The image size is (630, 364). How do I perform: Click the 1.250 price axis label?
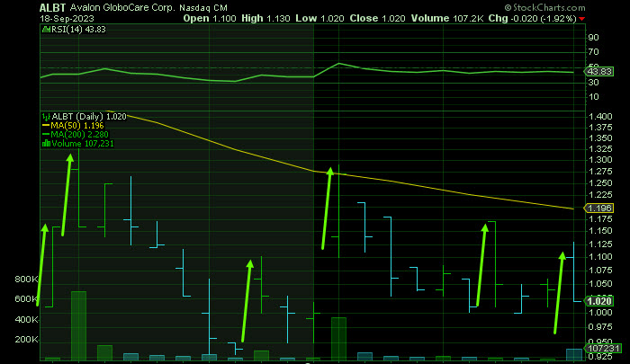[600, 182]
